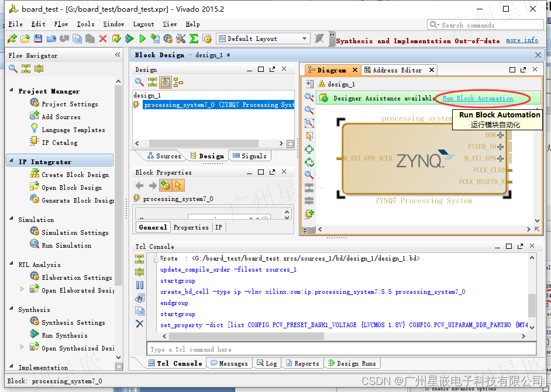Click Expand All in Flow Navigator
The height and width of the screenshot is (392, 551).
tap(39, 69)
